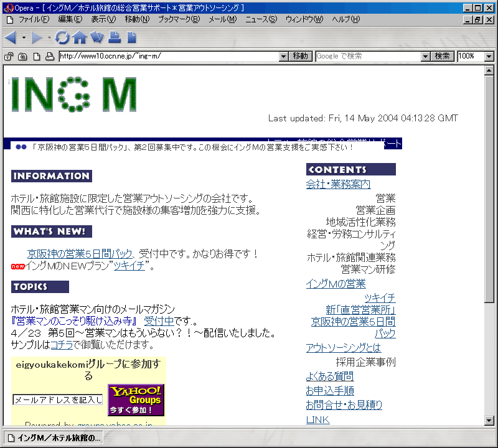Open the アウトソーシングとは link

(x=344, y=348)
